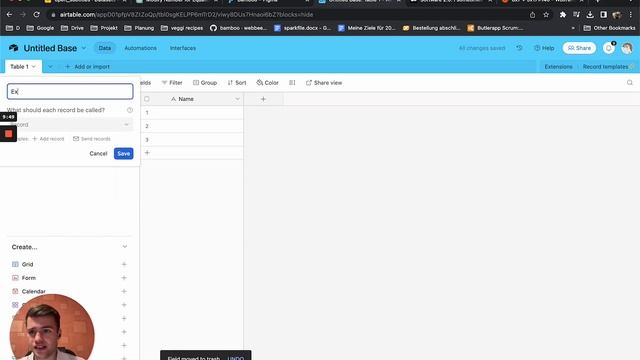
Task: Open the Filter menu
Action: point(172,82)
